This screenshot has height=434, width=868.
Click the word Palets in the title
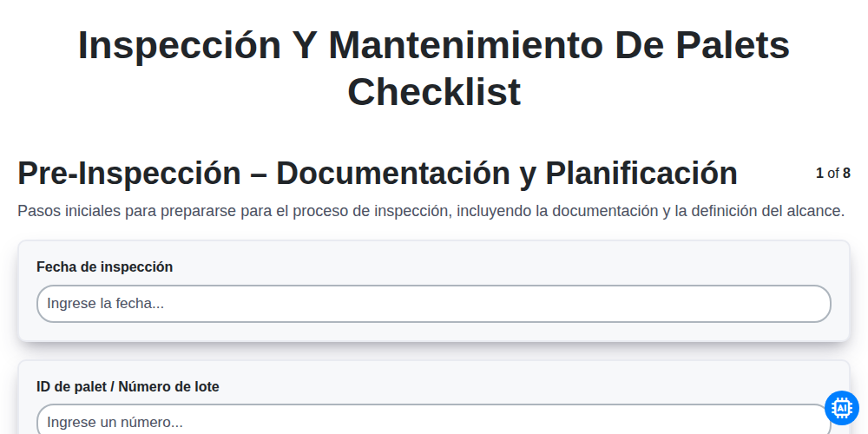(x=733, y=45)
